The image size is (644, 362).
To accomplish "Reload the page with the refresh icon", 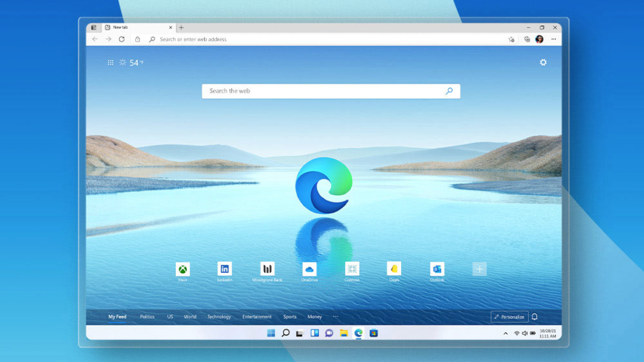I will 121,39.
